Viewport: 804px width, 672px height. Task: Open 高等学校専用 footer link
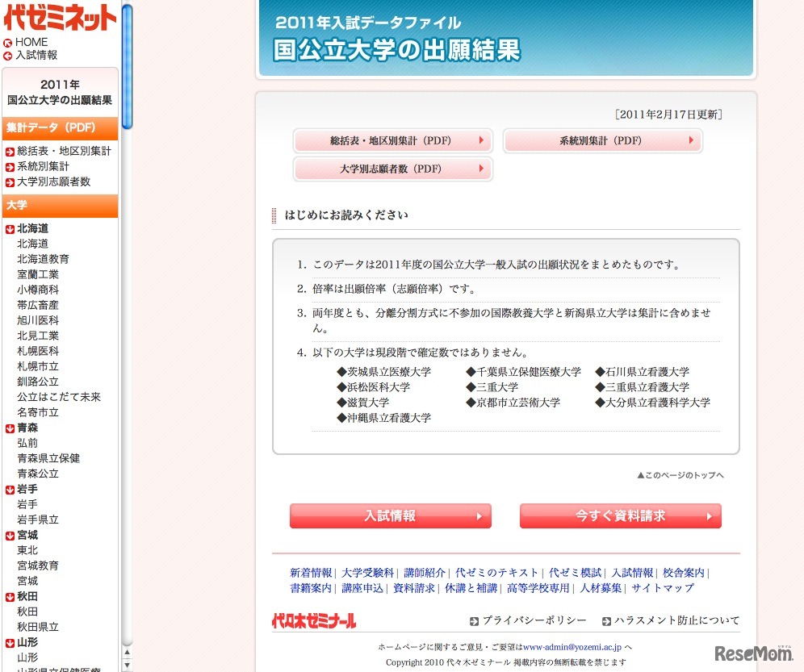(x=538, y=588)
